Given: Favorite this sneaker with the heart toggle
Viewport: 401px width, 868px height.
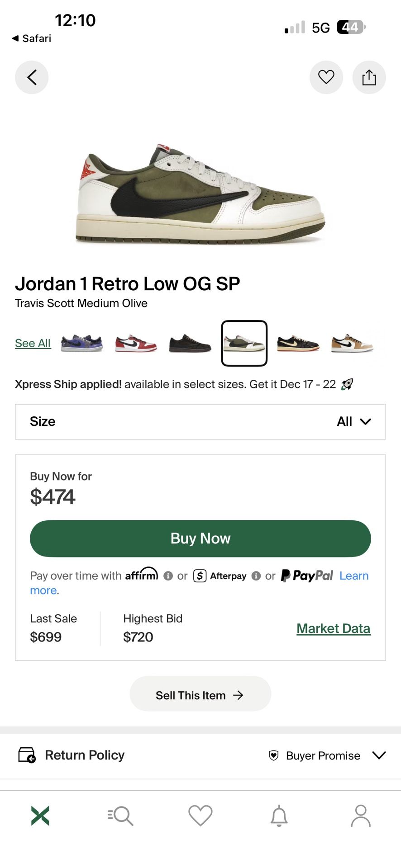Looking at the screenshot, I should [x=326, y=77].
